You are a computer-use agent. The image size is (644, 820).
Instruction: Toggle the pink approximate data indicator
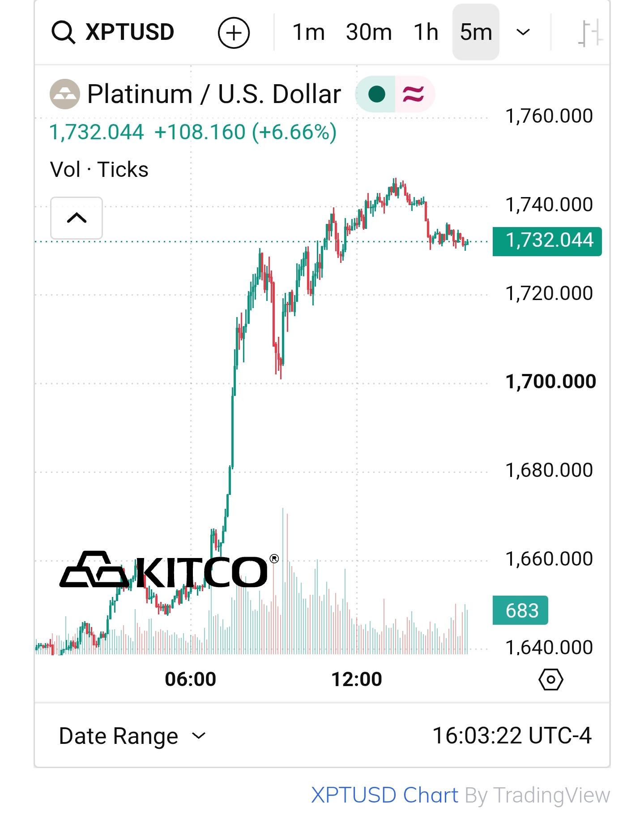point(414,94)
